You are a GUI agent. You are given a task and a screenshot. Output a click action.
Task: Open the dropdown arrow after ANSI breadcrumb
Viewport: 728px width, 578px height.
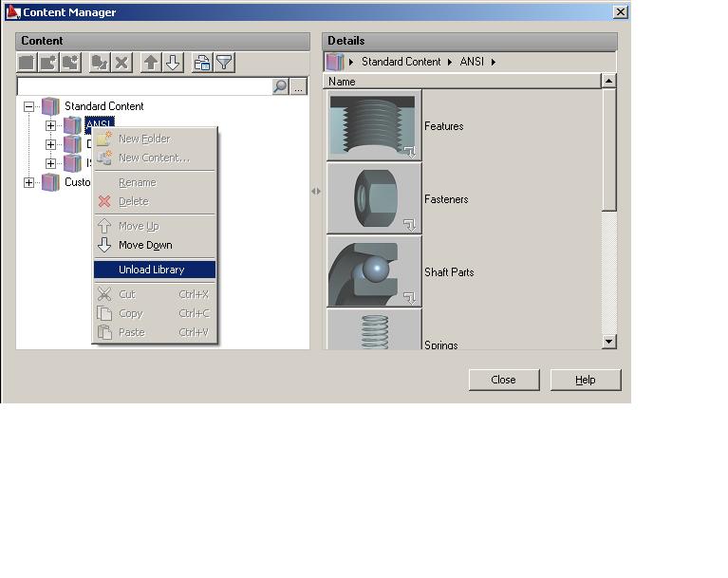(494, 62)
